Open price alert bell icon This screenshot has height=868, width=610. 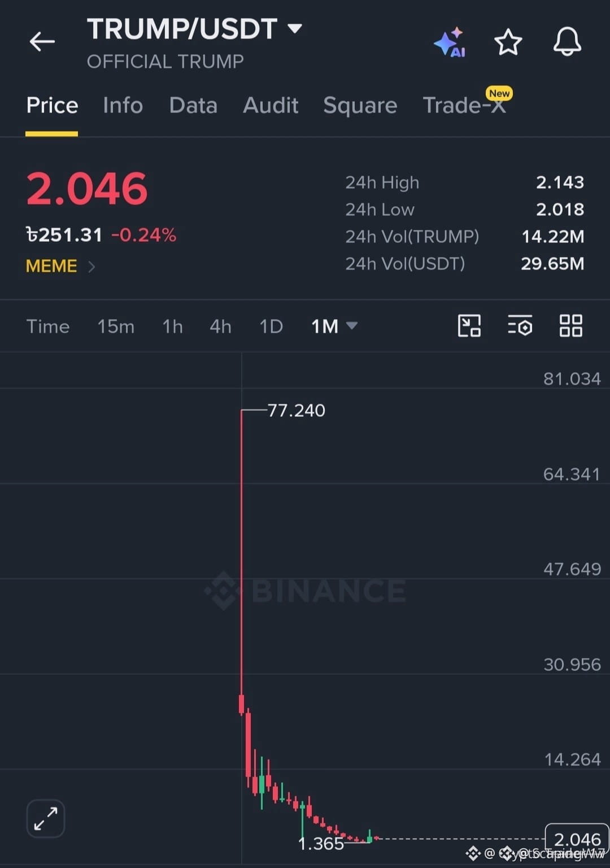pos(567,41)
